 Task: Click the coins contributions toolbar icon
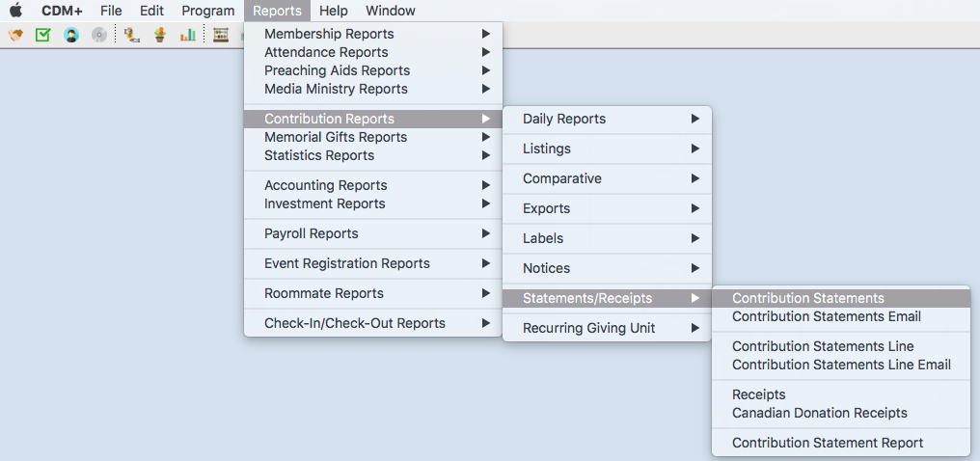coord(131,35)
